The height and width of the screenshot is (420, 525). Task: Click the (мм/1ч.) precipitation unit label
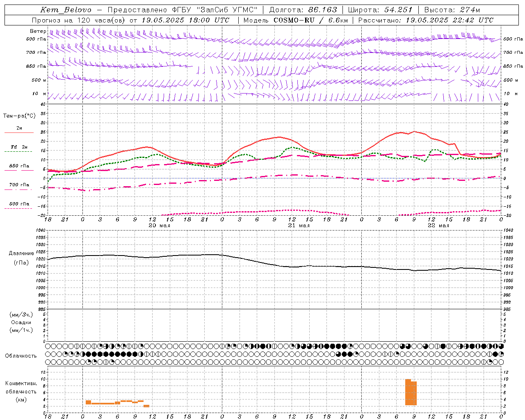pyautogui.click(x=21, y=330)
